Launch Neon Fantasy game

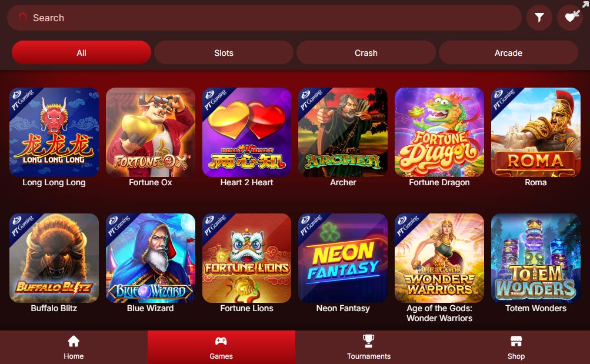[x=343, y=258]
